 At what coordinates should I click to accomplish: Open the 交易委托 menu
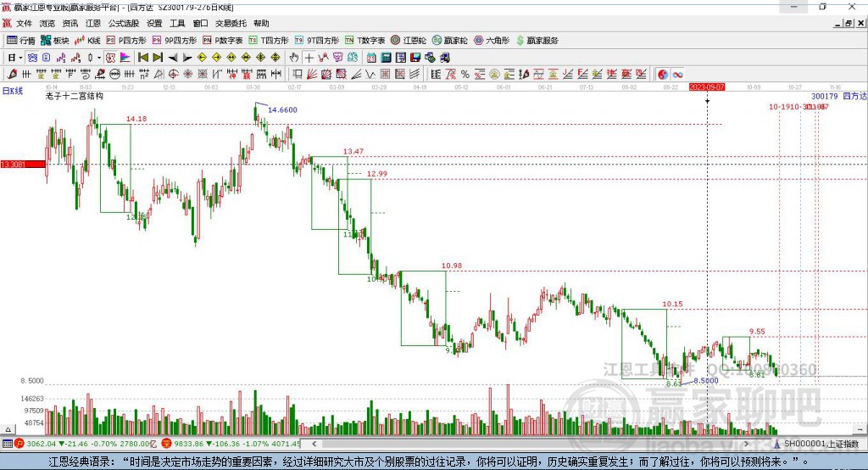231,23
